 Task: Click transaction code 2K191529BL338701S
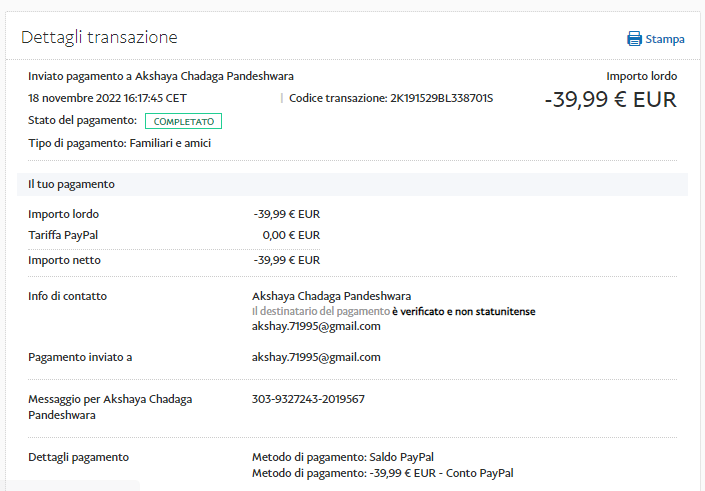[441, 98]
